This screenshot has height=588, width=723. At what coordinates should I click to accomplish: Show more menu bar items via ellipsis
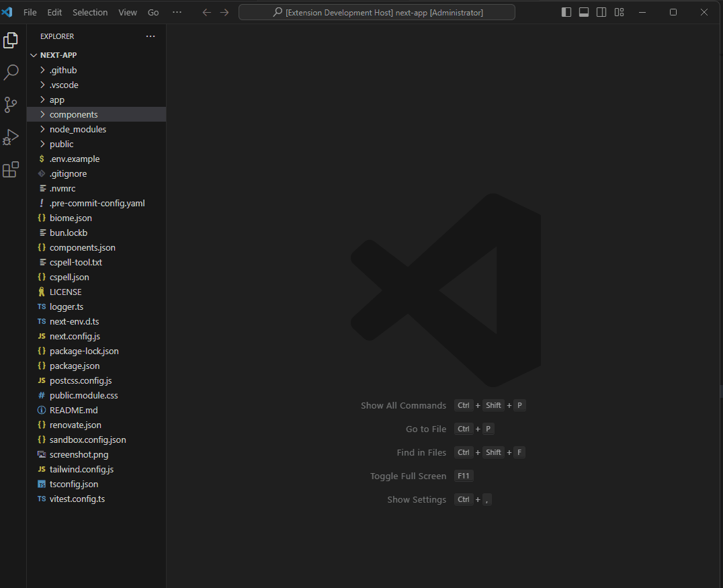(x=177, y=13)
